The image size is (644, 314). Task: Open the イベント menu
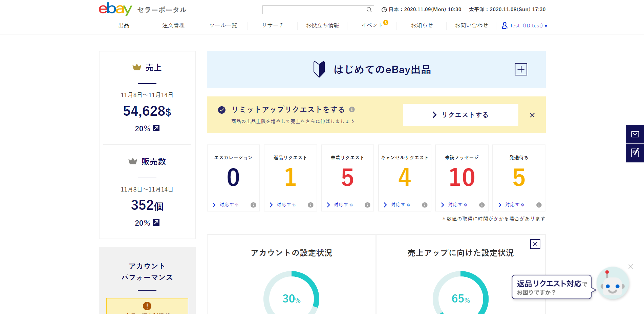tap(372, 25)
